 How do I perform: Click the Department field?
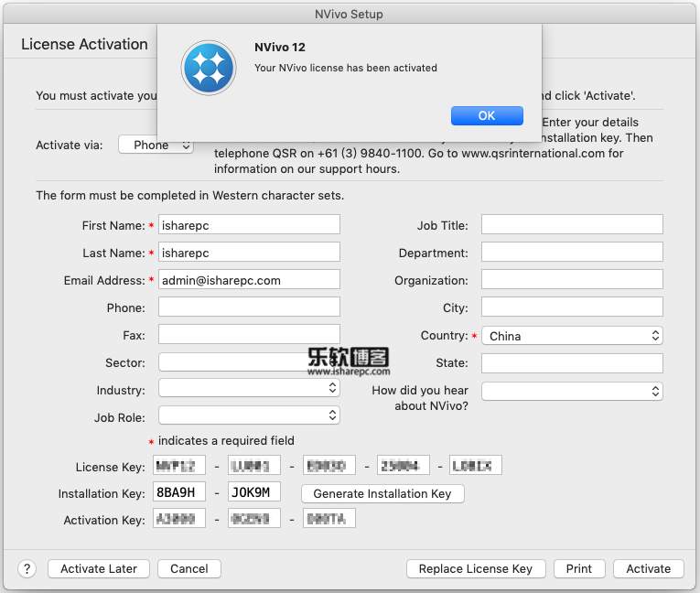[572, 253]
